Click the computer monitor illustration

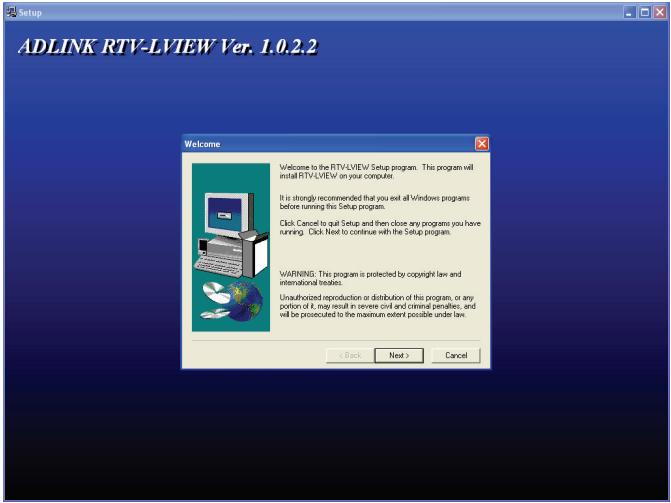click(x=229, y=214)
